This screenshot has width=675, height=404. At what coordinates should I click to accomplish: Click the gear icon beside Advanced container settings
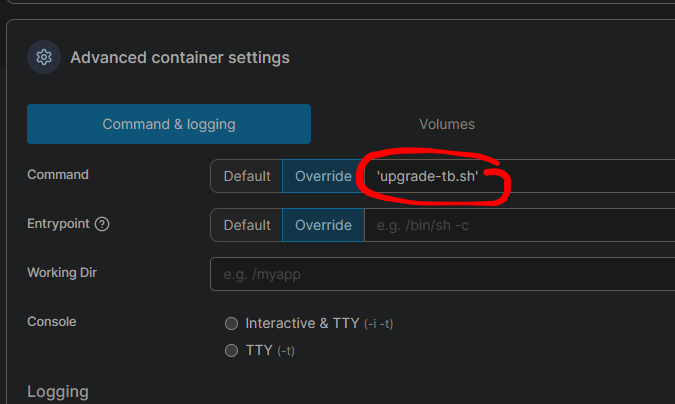pyautogui.click(x=44, y=57)
